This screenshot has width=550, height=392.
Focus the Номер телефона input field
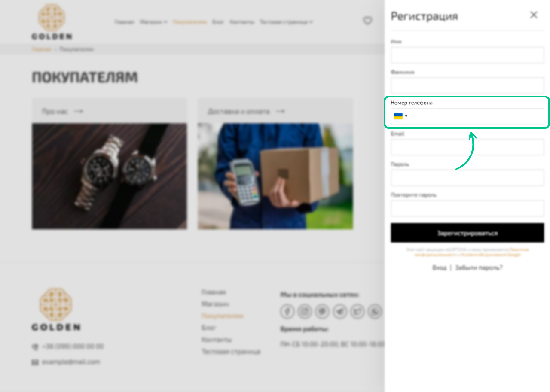(x=467, y=116)
